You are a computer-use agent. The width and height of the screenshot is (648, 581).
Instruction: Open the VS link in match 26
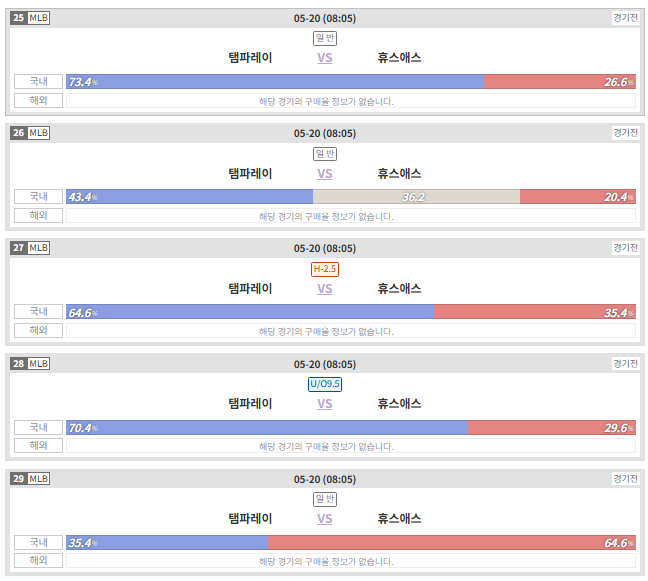324,174
